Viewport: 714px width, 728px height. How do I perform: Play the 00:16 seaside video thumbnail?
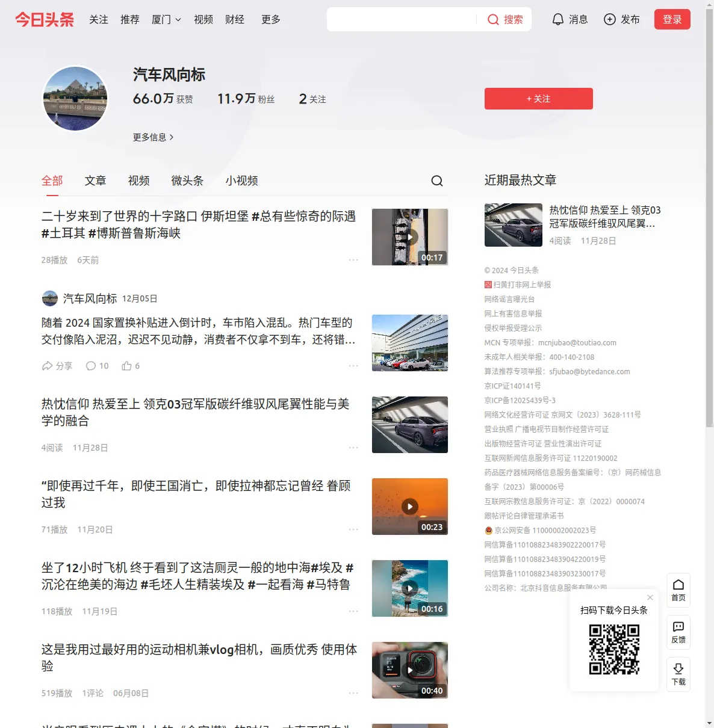[x=410, y=588]
